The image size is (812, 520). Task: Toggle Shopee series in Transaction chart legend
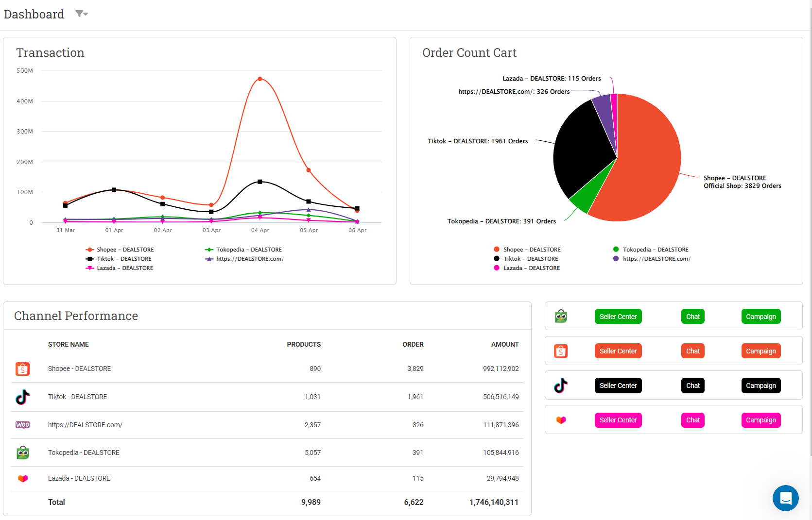(x=120, y=250)
